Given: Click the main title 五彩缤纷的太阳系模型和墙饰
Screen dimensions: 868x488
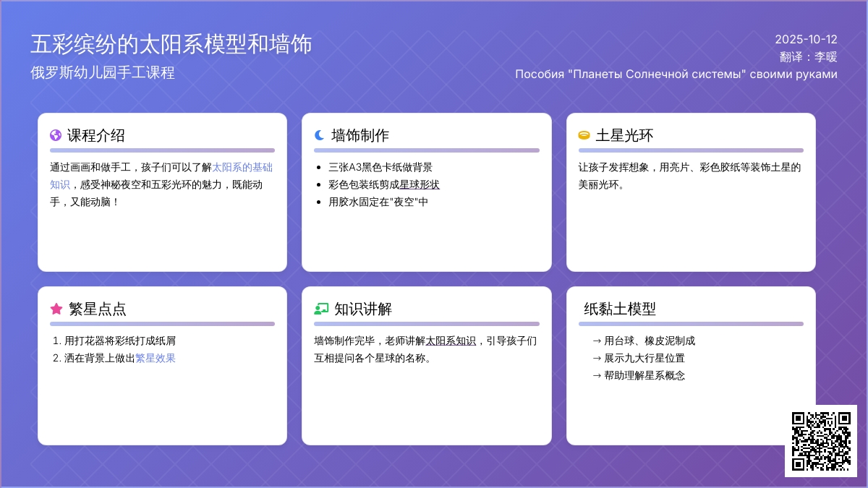Looking at the screenshot, I should pos(171,44).
